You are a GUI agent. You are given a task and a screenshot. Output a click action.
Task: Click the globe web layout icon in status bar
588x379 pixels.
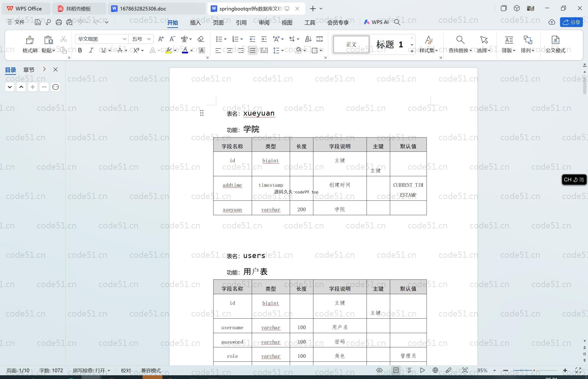[435, 370]
